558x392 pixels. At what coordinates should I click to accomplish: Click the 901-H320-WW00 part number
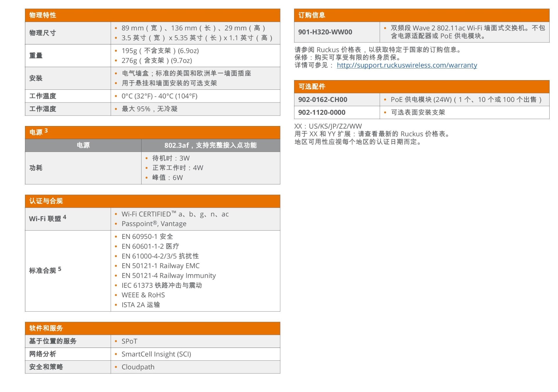coord(325,32)
